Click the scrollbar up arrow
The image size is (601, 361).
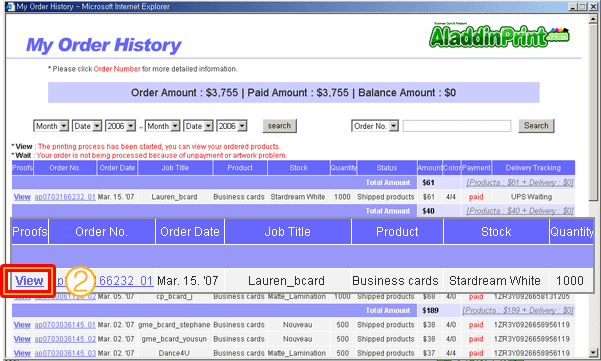click(593, 19)
